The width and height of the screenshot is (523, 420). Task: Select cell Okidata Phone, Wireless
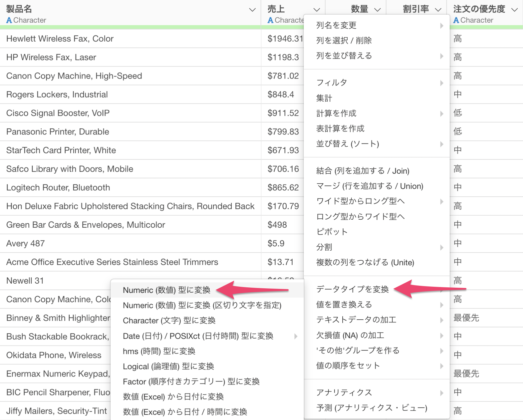(x=54, y=355)
